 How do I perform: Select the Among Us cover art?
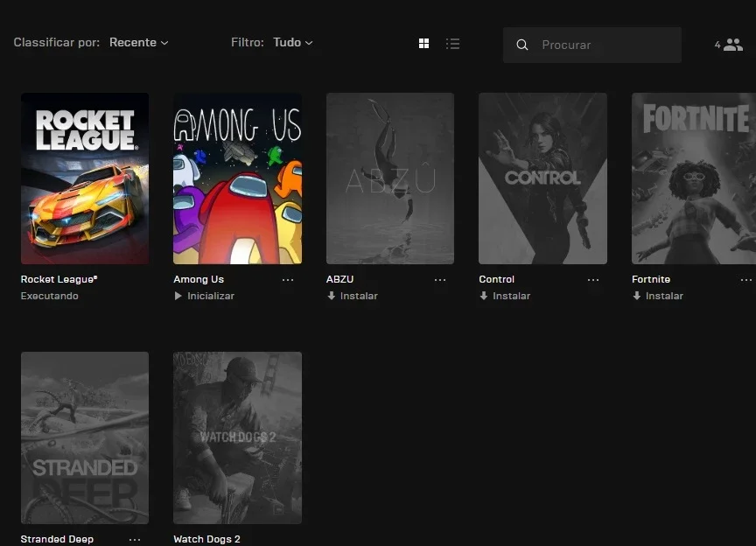tap(238, 178)
